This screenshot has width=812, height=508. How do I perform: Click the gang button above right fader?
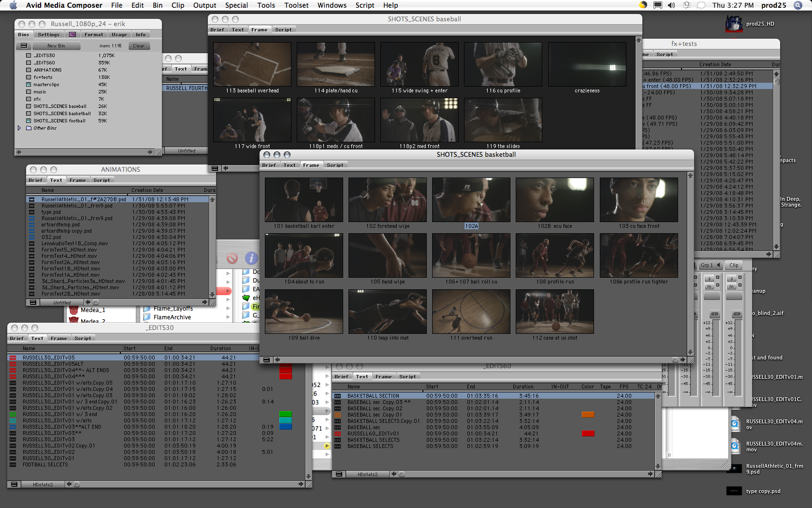[x=737, y=314]
